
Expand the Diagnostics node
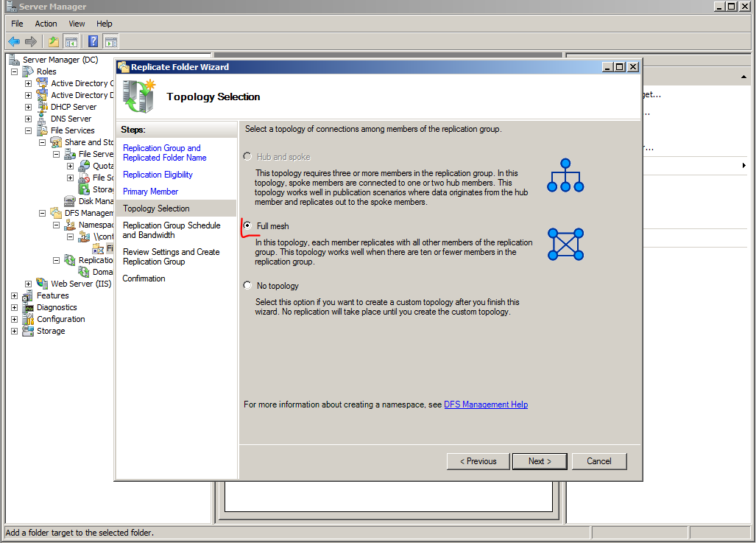pos(15,307)
